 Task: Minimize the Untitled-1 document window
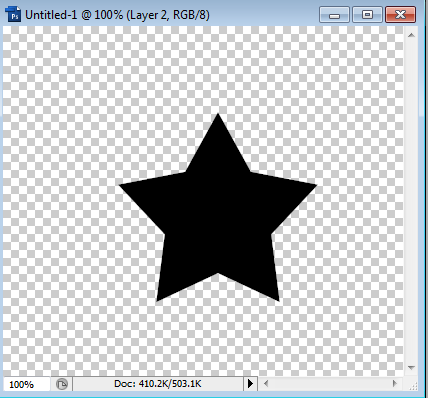334,15
